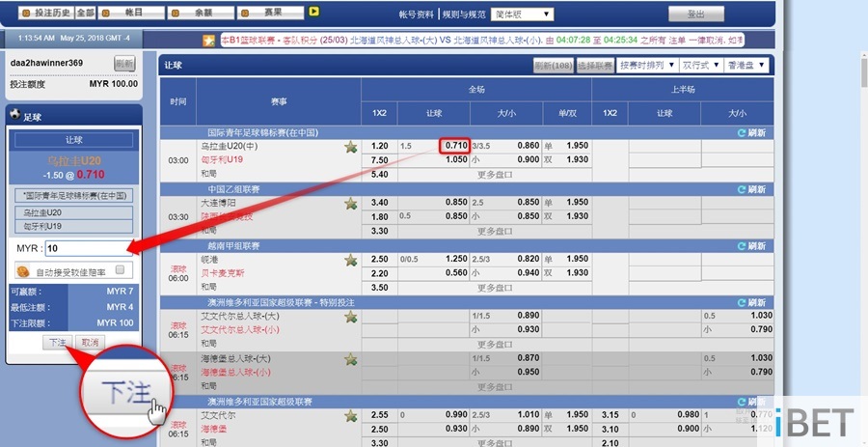Click the 下注 place bet button
The image size is (868, 447).
[x=58, y=343]
